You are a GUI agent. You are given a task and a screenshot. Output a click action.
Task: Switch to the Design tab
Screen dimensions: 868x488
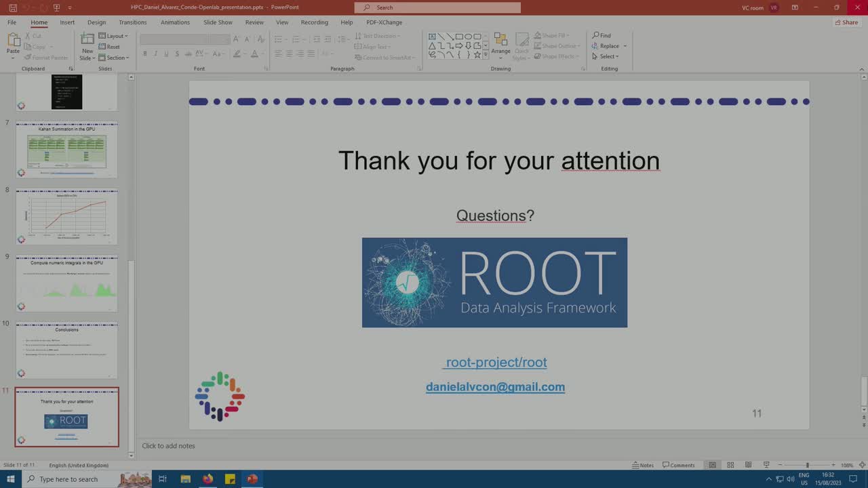pyautogui.click(x=96, y=22)
